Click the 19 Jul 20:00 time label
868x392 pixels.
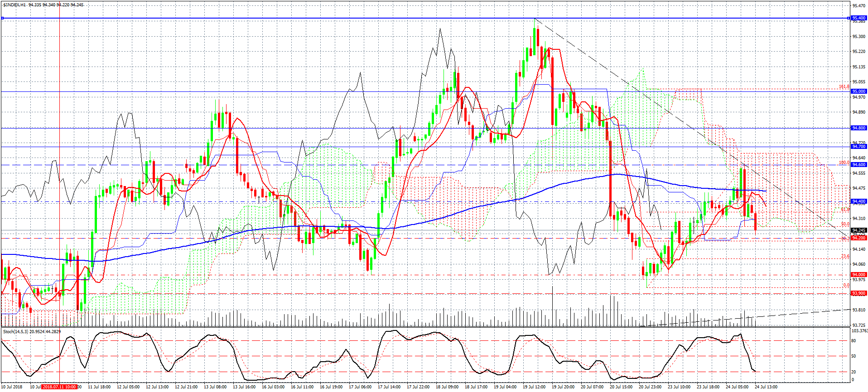coord(563,387)
